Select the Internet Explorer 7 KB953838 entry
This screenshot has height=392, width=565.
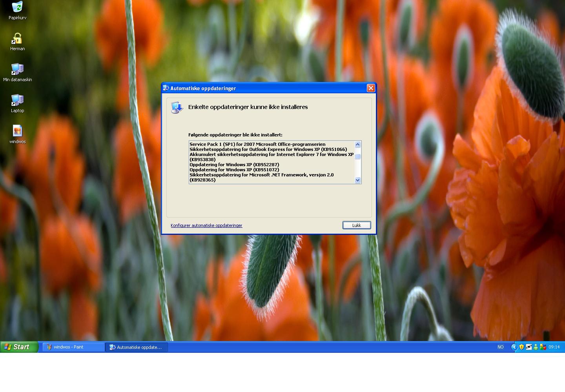[272, 157]
